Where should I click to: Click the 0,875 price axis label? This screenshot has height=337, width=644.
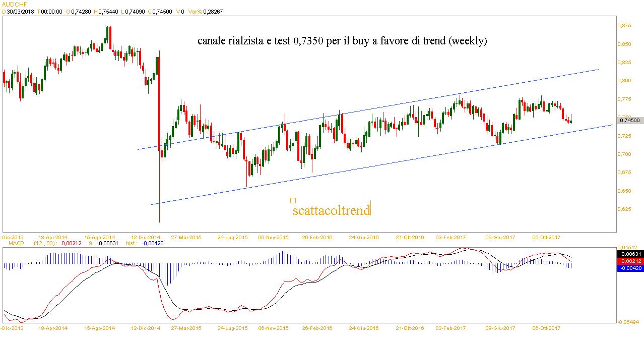pos(625,25)
